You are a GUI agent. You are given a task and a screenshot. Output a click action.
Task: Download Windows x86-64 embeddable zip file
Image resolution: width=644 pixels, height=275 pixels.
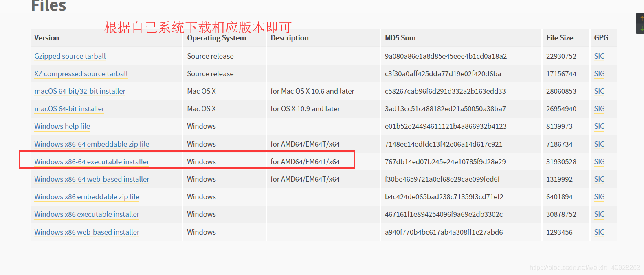(92, 144)
